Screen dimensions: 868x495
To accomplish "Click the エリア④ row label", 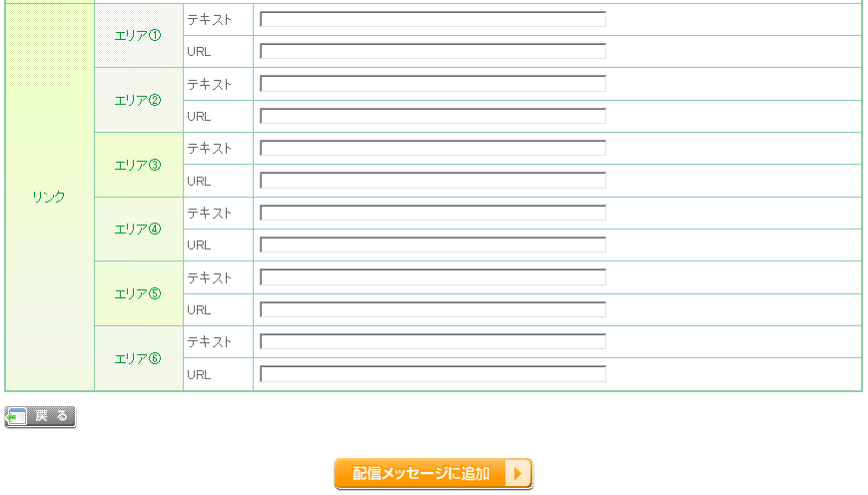I will tap(138, 229).
